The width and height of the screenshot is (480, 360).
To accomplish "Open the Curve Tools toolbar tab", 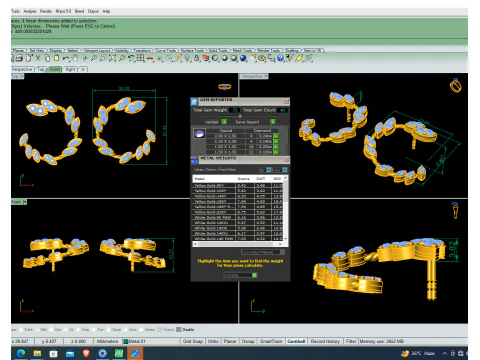I will click(165, 50).
